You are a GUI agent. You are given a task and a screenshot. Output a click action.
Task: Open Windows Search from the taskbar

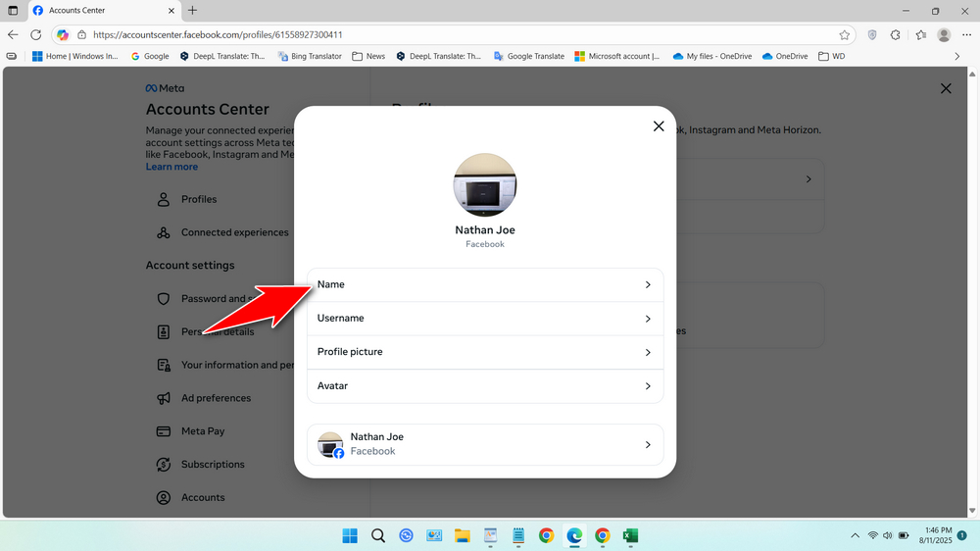[x=378, y=535]
